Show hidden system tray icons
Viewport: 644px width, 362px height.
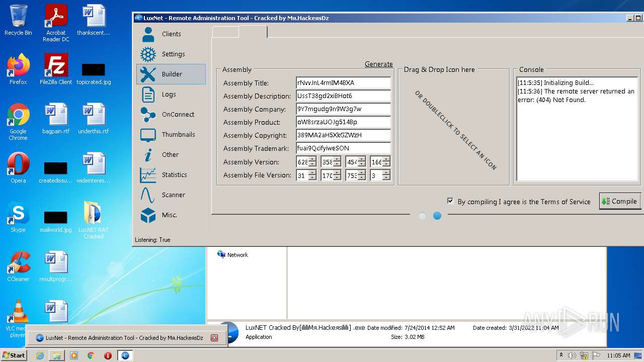pos(561,355)
